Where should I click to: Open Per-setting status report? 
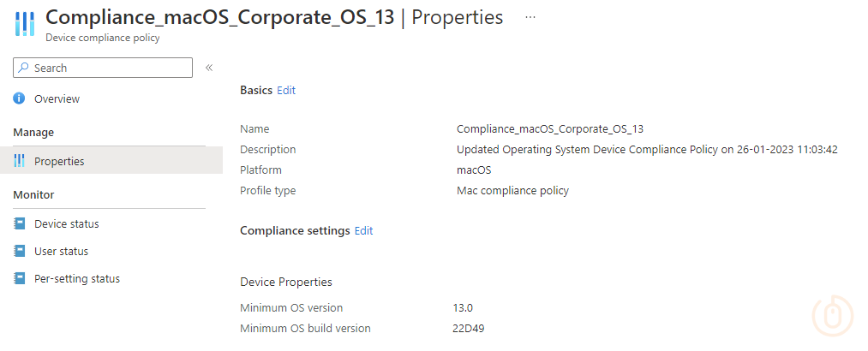76,279
